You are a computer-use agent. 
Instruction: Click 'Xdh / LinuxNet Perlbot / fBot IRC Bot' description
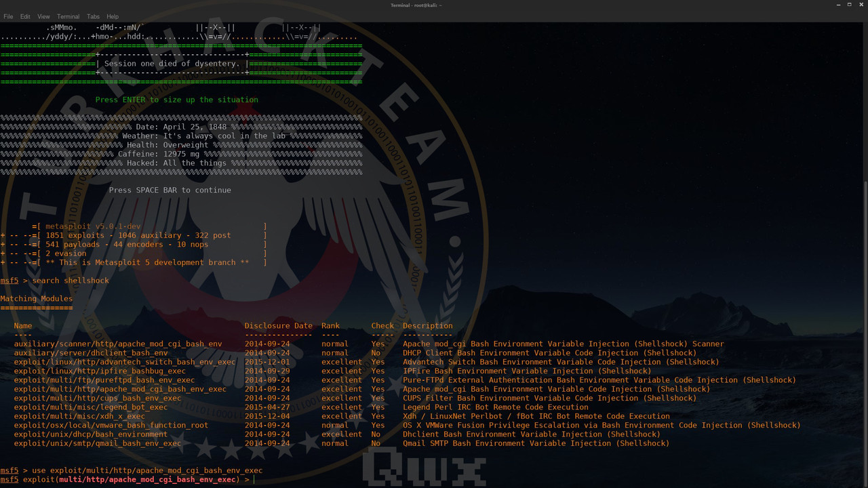pos(536,416)
